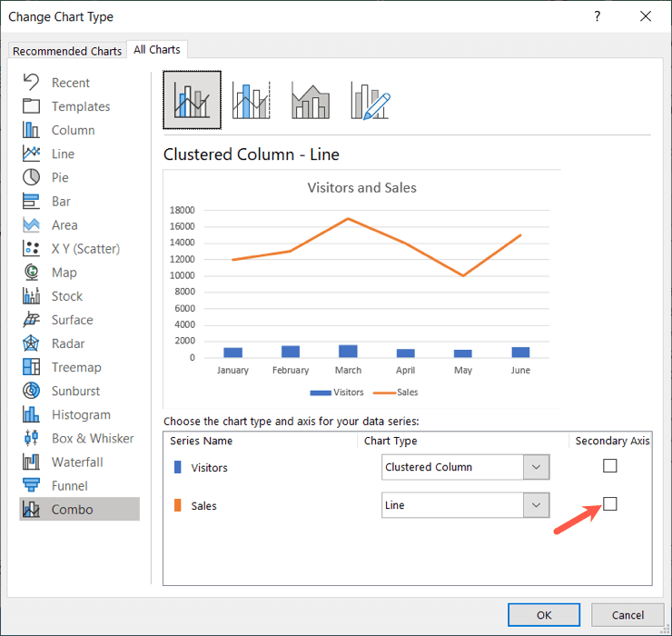This screenshot has width=672, height=636.
Task: Open the Sales chart type dropdown
Action: [466, 505]
